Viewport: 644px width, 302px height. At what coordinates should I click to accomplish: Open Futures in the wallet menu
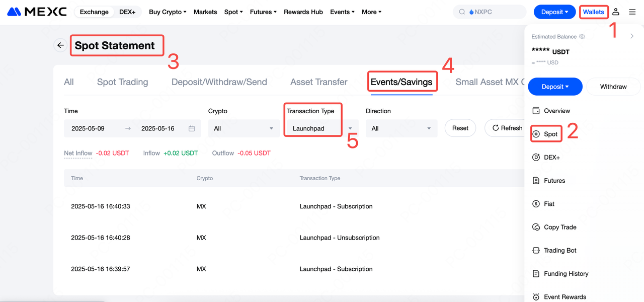[x=554, y=180]
